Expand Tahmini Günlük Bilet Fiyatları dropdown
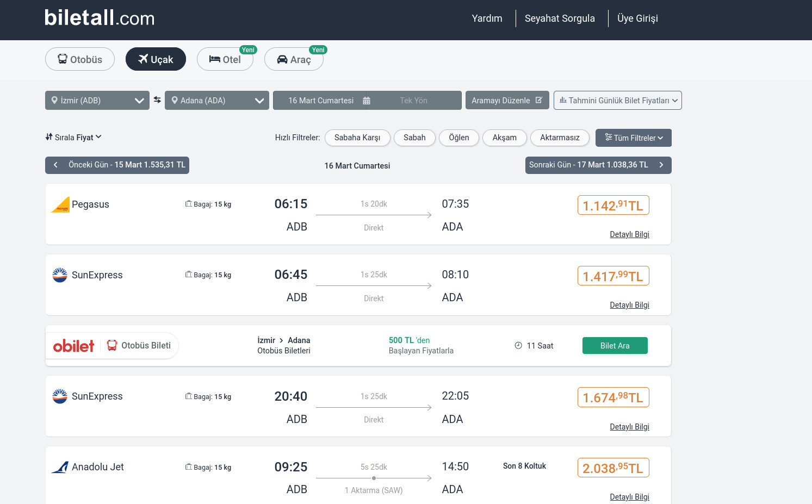The height and width of the screenshot is (504, 812). click(618, 100)
